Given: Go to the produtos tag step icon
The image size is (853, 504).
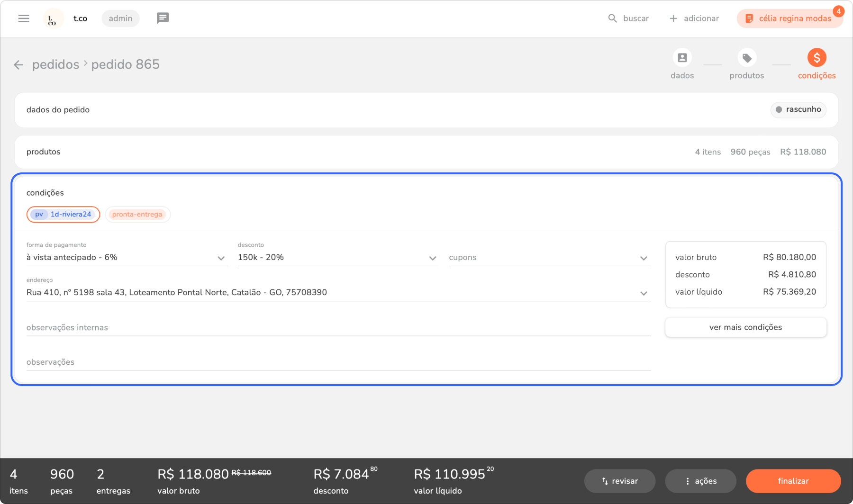Looking at the screenshot, I should (746, 58).
